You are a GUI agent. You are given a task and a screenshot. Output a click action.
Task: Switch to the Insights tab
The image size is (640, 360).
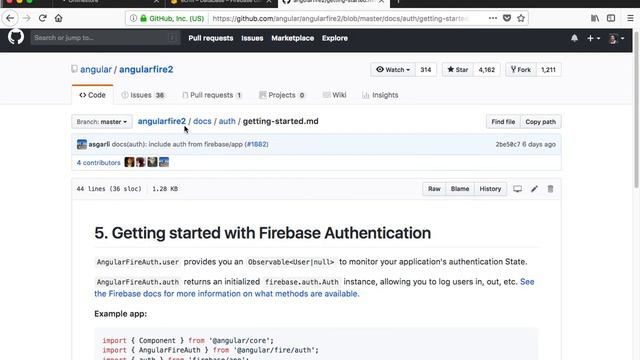tap(380, 95)
